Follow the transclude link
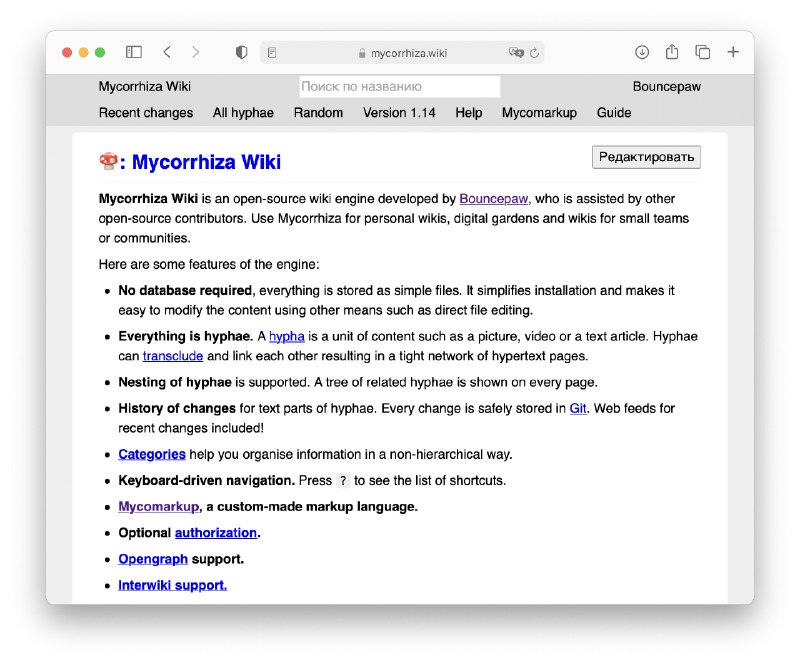 [x=173, y=356]
